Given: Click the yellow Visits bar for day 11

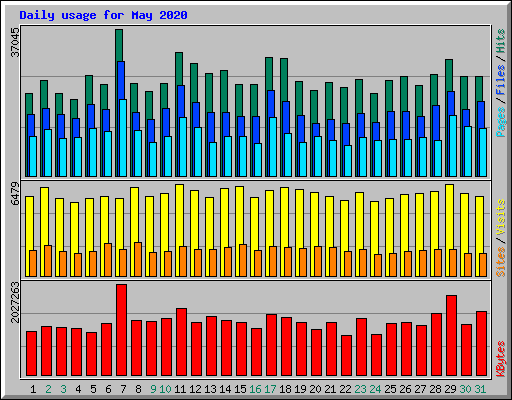Looking at the screenshot, I should 179,215.
